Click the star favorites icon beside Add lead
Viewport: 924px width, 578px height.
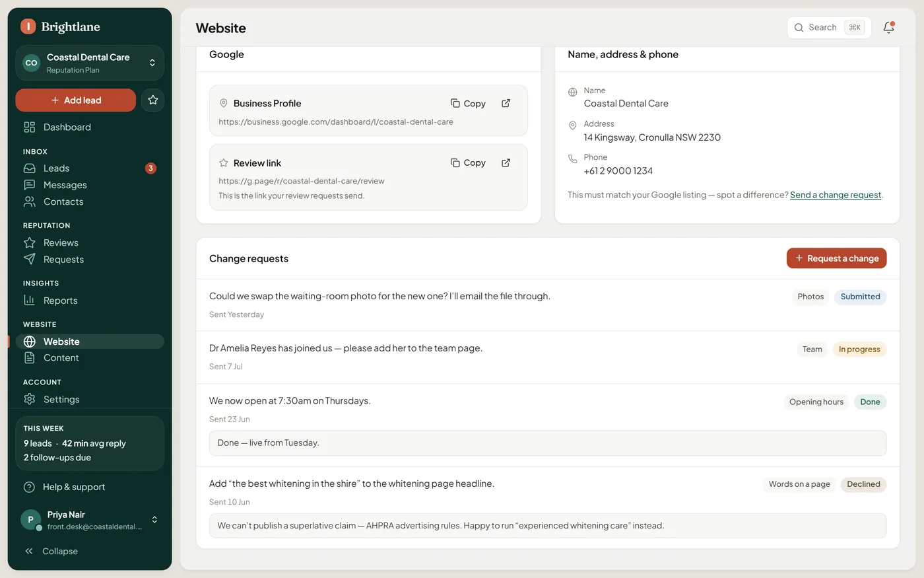coord(152,100)
